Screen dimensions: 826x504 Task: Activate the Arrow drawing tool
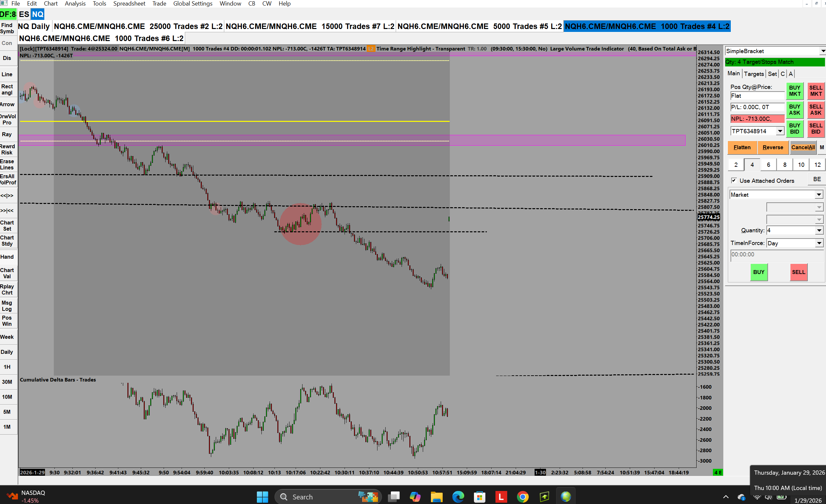(7, 105)
